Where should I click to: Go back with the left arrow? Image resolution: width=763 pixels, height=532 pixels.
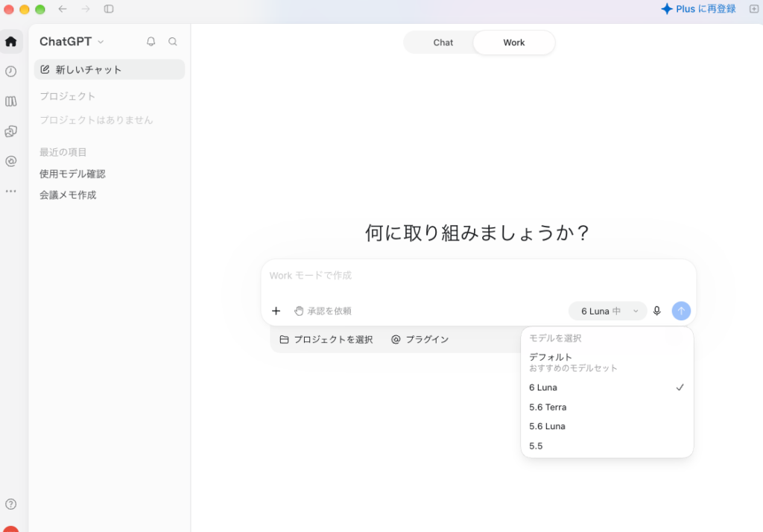click(x=63, y=9)
